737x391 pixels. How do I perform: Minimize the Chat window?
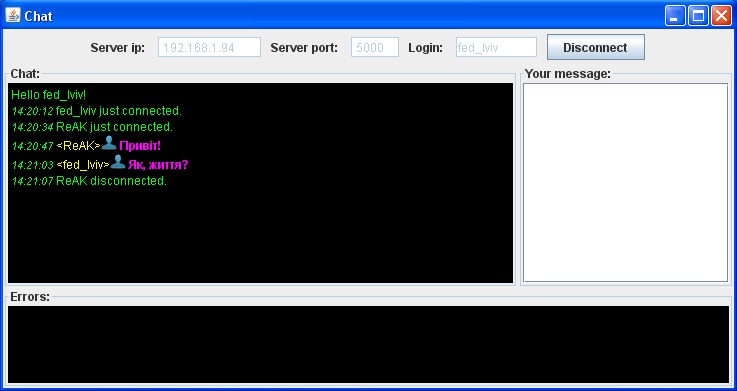pyautogui.click(x=675, y=16)
